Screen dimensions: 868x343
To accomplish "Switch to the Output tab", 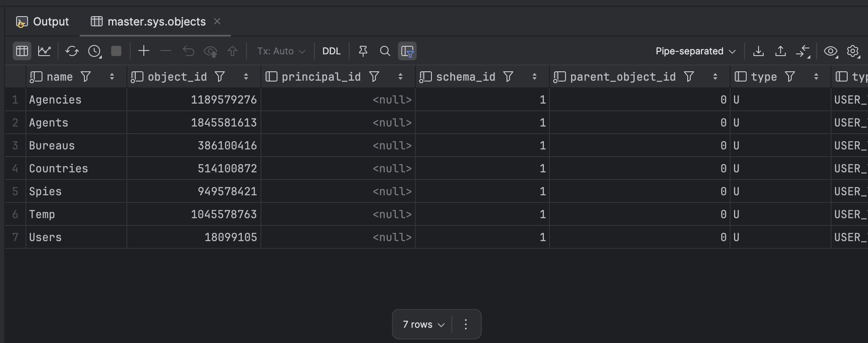I will tap(42, 22).
